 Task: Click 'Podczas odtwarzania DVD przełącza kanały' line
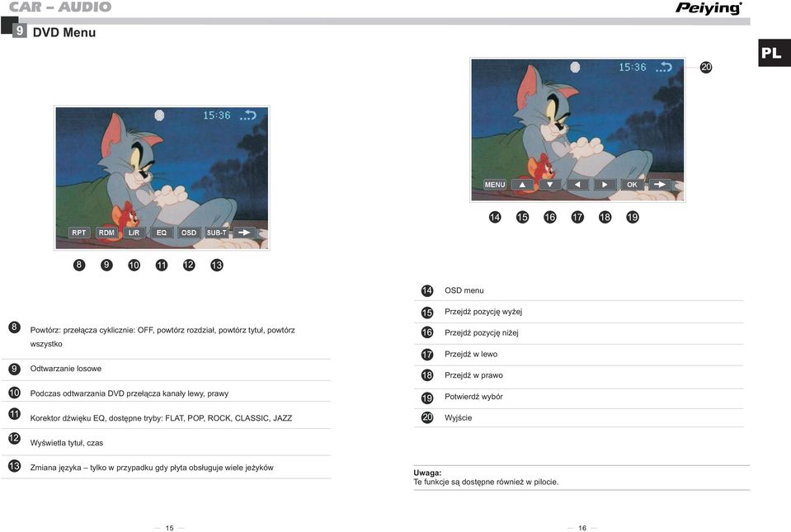point(129,393)
